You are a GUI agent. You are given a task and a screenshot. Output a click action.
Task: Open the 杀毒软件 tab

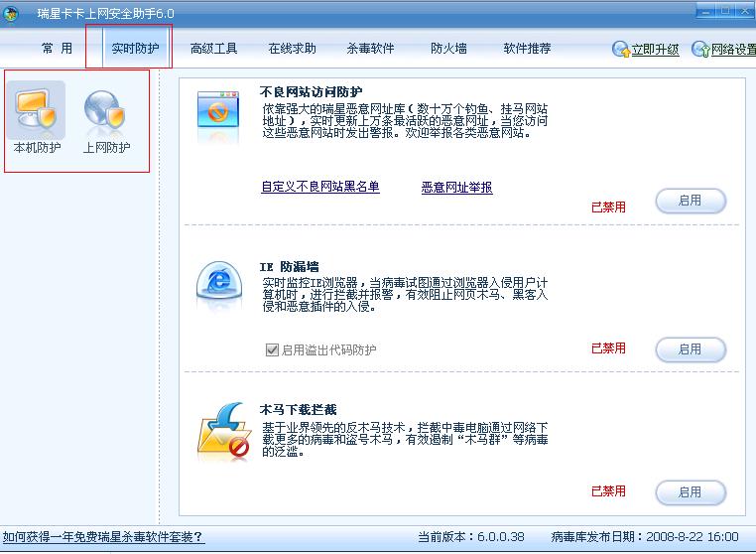click(x=370, y=49)
